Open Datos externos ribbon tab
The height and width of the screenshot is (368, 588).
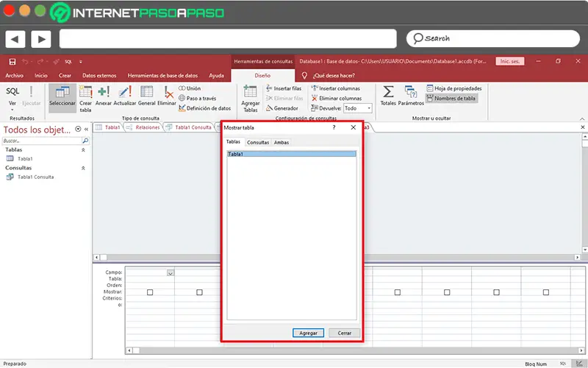point(99,76)
